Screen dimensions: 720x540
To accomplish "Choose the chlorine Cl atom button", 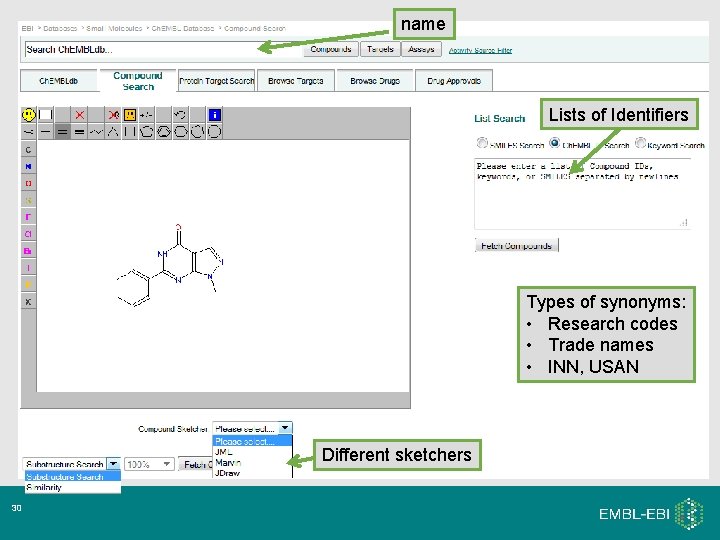I will pyautogui.click(x=28, y=234).
